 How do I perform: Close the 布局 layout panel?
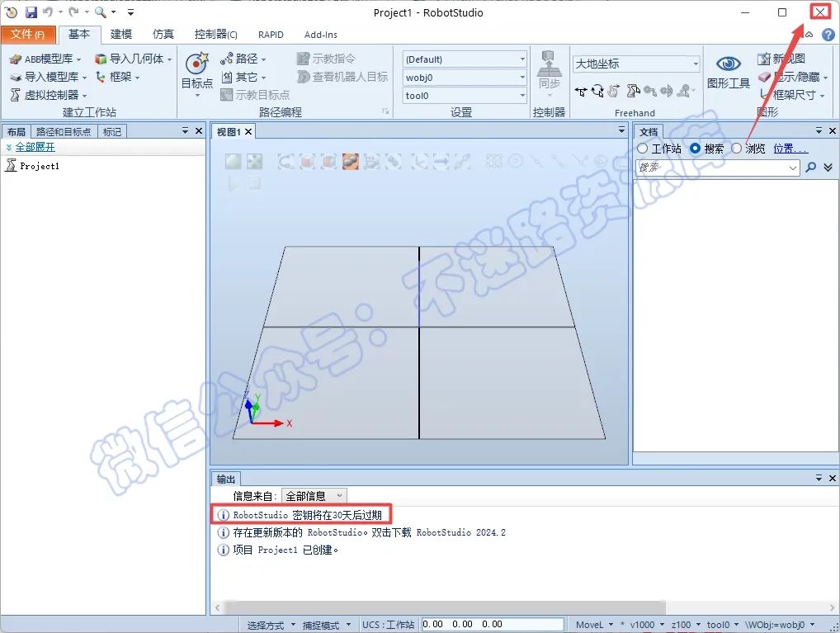click(199, 130)
